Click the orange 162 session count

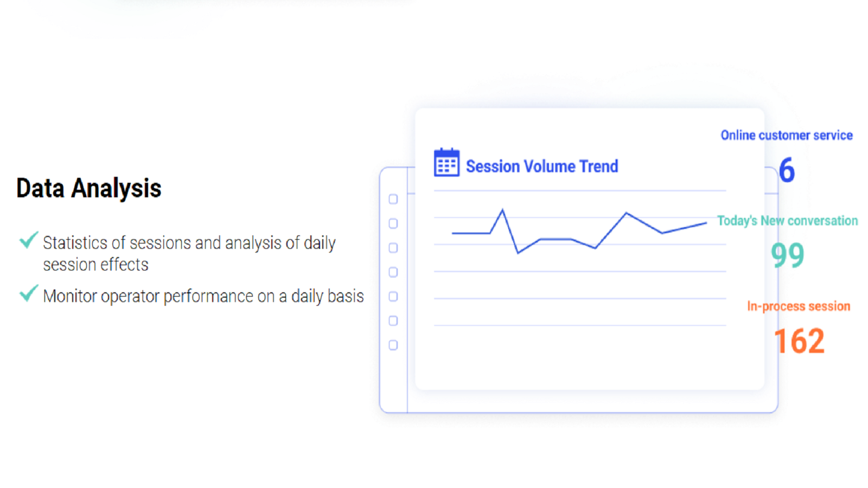click(x=799, y=341)
